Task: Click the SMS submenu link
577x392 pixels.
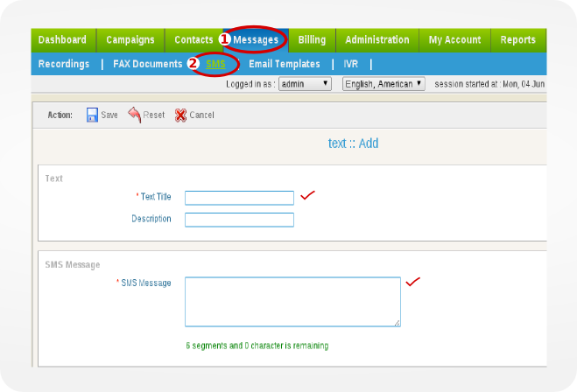Action: pyautogui.click(x=215, y=64)
